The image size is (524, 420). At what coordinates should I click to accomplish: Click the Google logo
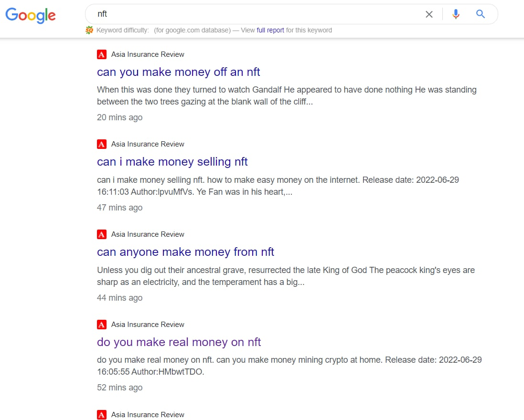(x=31, y=15)
